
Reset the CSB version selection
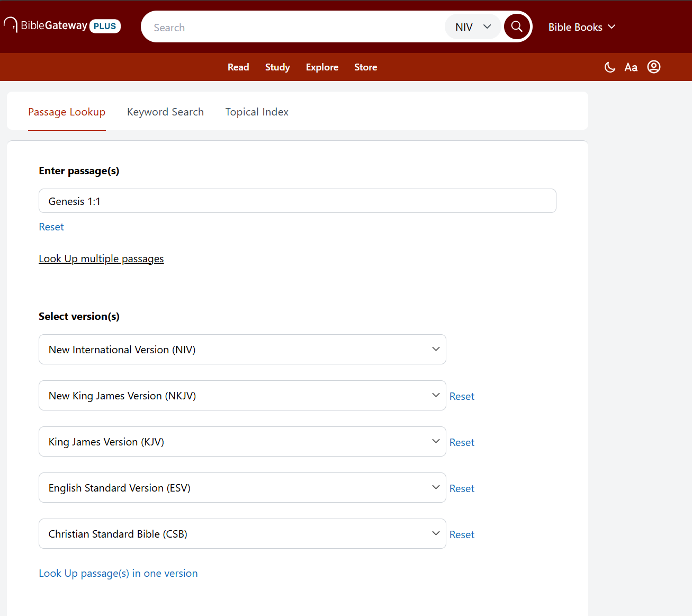pos(462,534)
